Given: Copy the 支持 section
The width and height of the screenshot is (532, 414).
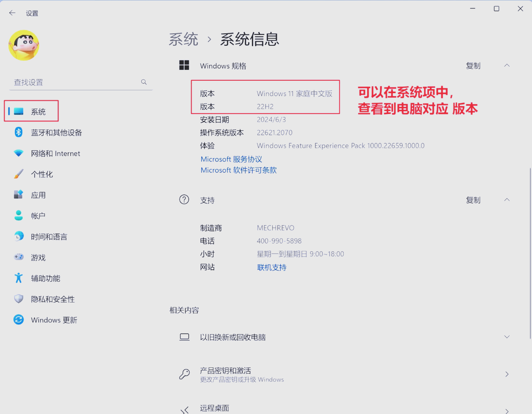Looking at the screenshot, I should coord(473,200).
